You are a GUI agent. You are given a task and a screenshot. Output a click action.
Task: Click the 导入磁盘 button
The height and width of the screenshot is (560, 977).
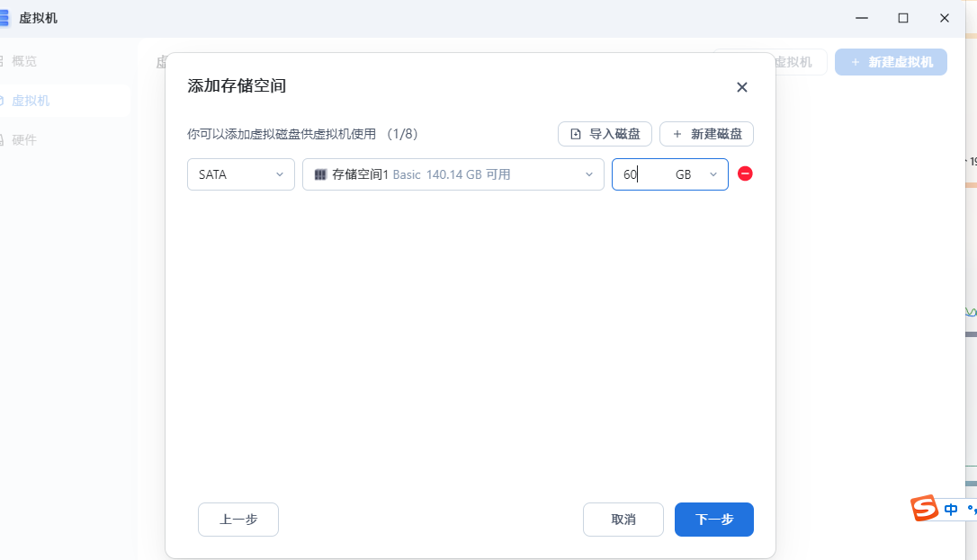pos(605,134)
